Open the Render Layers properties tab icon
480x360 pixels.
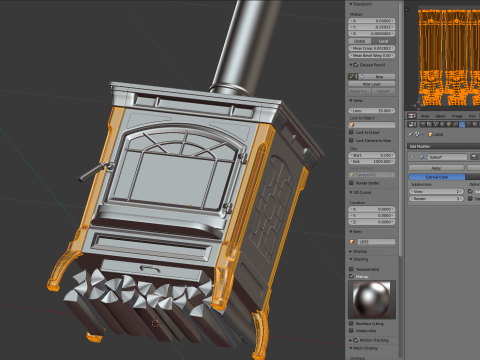coord(429,124)
